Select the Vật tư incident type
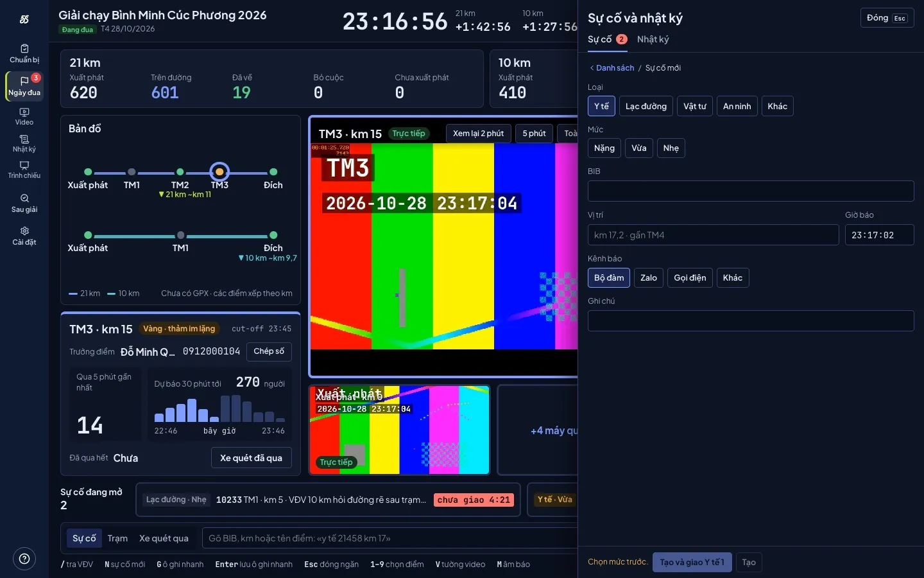This screenshot has height=578, width=924. coord(695,106)
